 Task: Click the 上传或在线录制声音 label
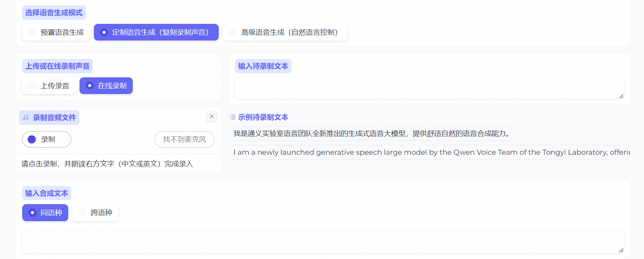click(57, 66)
